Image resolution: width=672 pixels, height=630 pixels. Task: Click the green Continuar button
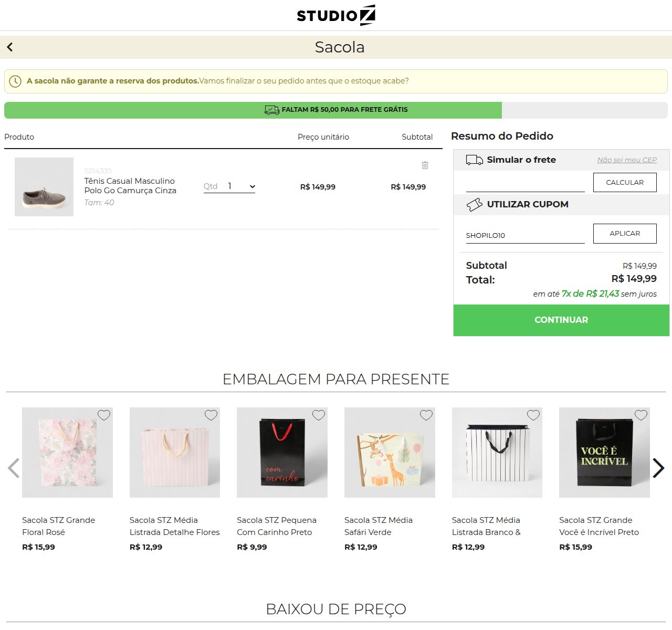point(561,320)
